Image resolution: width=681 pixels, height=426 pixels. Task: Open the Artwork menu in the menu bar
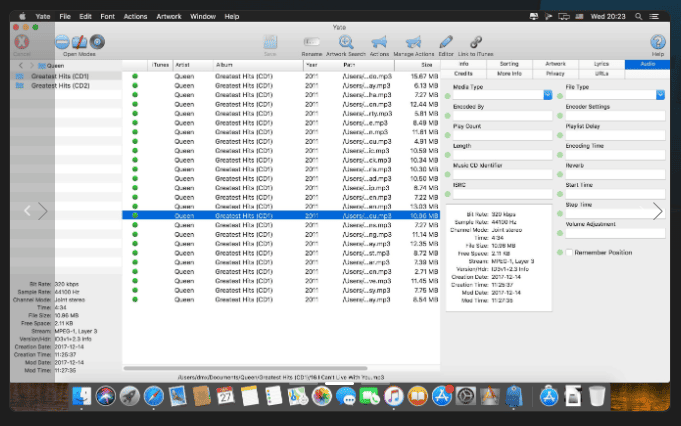click(169, 17)
